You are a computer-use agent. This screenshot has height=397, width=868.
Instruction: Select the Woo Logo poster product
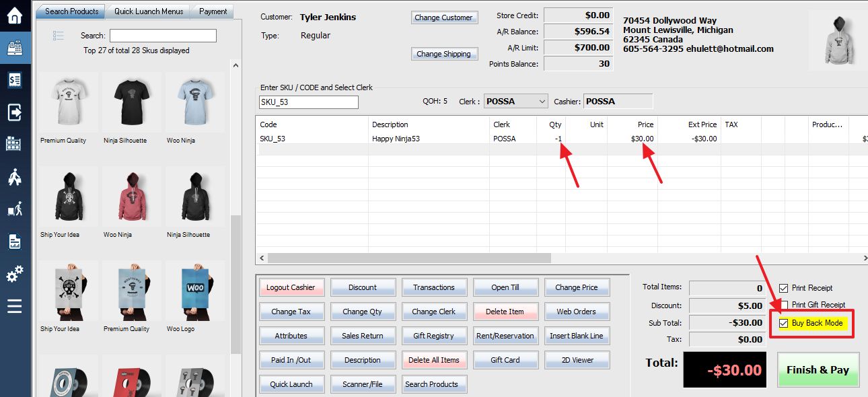(194, 291)
